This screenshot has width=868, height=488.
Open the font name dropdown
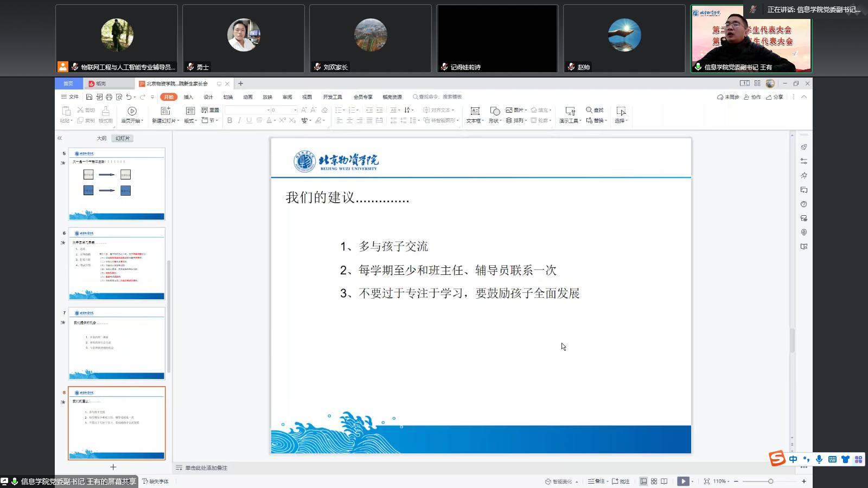[268, 110]
